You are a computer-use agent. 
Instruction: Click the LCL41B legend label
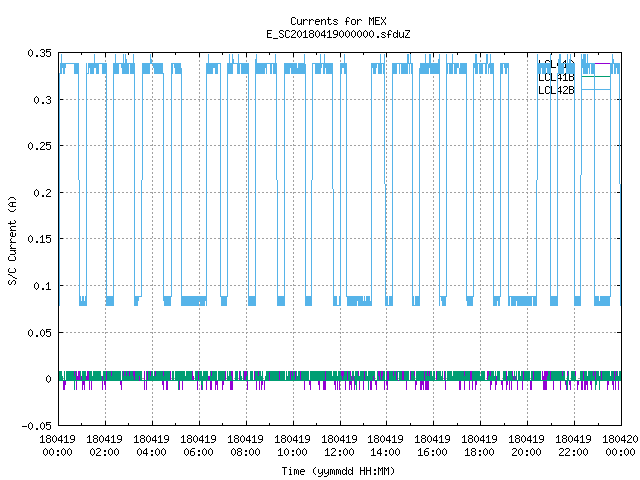point(556,78)
